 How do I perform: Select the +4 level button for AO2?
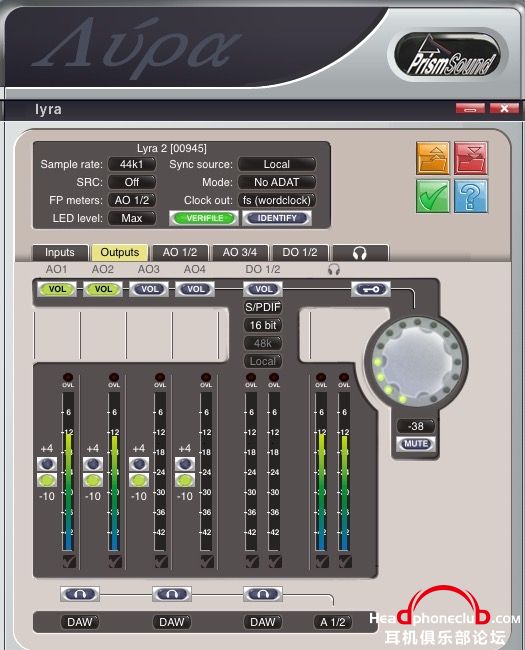[x=93, y=463]
